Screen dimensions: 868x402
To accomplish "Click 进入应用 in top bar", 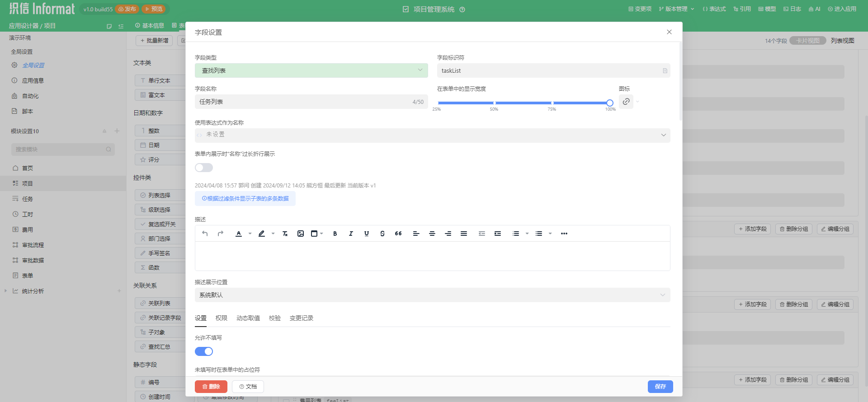I will [x=842, y=9].
